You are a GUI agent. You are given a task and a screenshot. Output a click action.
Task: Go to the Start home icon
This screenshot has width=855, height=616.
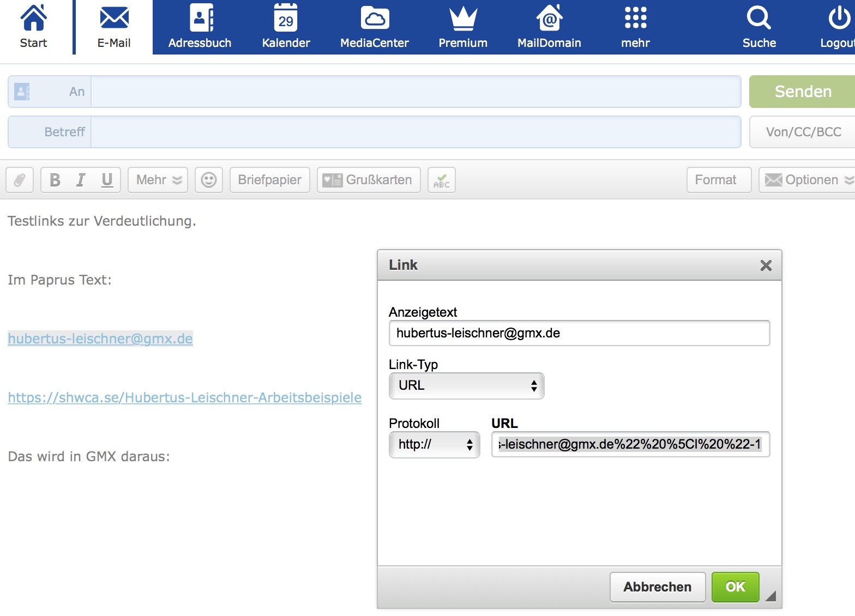pyautogui.click(x=33, y=27)
